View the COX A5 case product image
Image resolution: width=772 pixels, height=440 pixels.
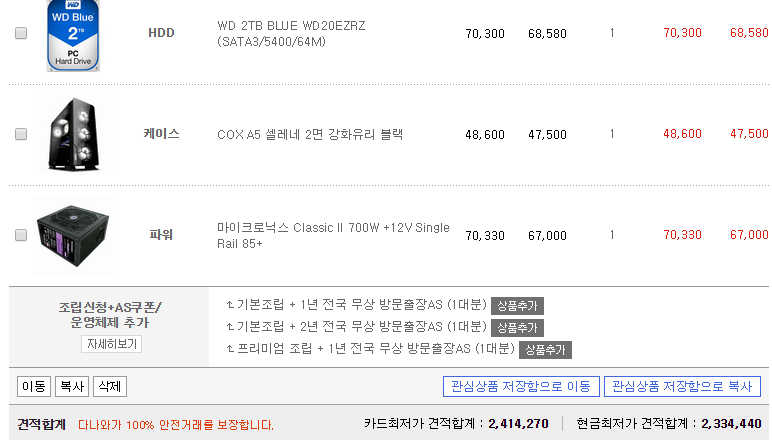pyautogui.click(x=73, y=134)
